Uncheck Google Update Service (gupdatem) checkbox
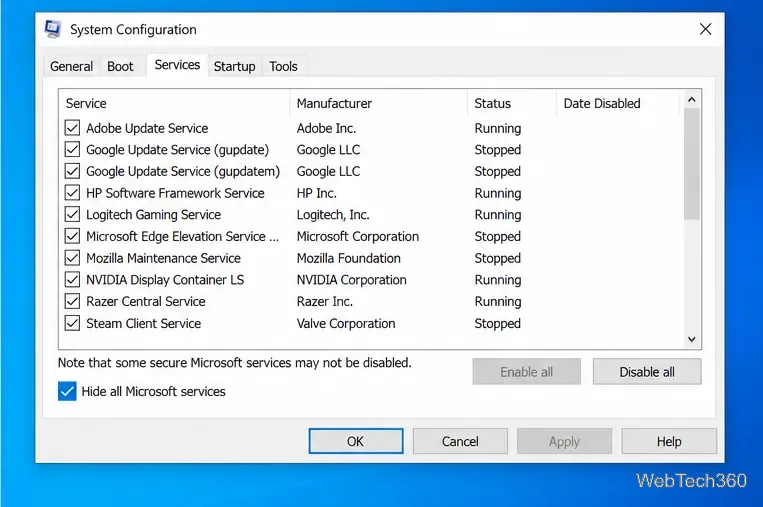763x507 pixels. coord(72,171)
